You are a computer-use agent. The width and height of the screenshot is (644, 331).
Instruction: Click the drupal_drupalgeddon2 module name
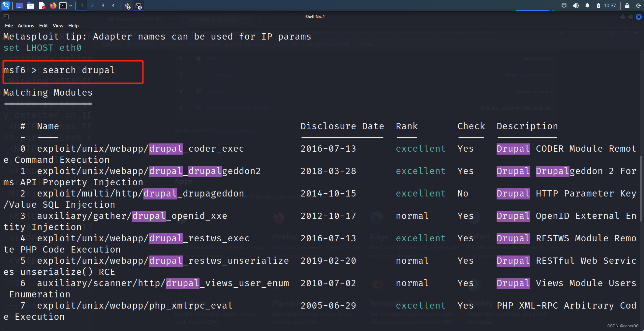149,171
